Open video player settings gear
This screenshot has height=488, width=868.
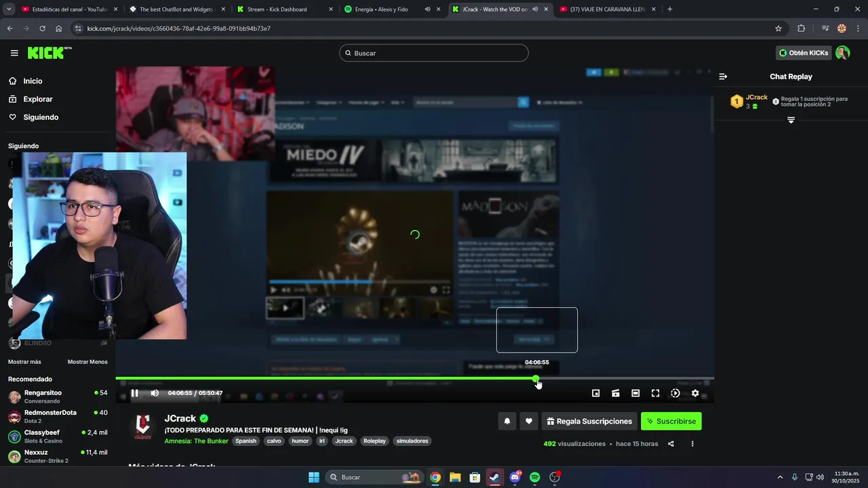click(695, 393)
